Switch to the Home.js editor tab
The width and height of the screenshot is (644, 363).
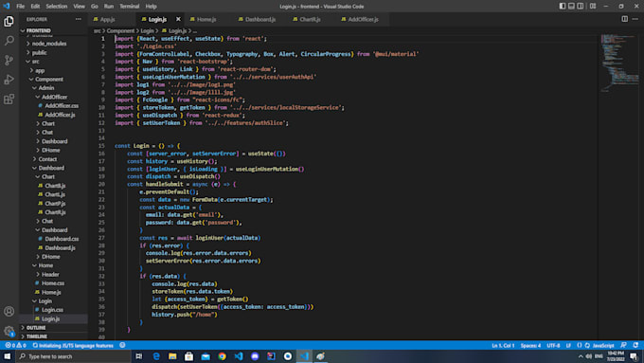206,19
